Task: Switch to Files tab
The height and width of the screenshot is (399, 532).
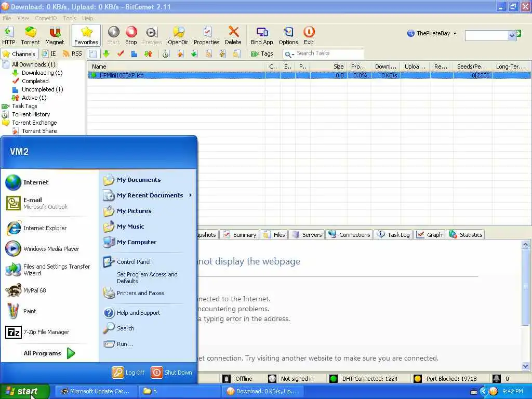Action: 274,234
